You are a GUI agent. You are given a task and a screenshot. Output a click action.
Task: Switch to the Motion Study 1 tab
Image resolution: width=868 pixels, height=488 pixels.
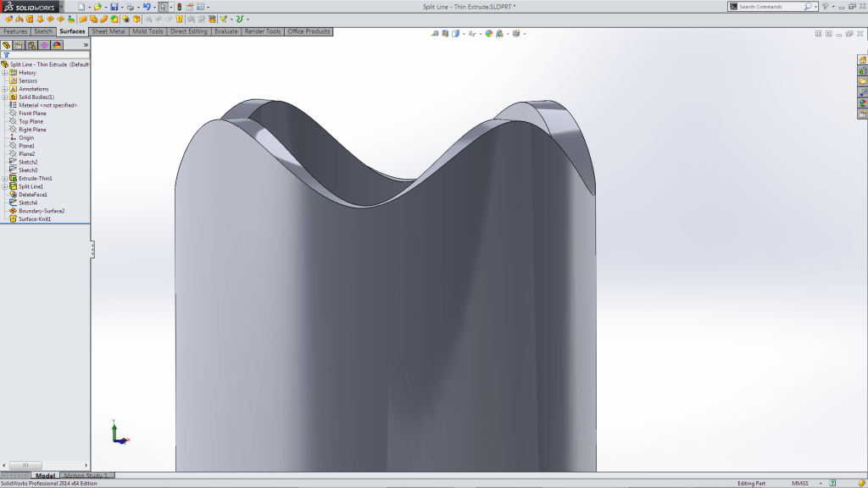[x=85, y=475]
